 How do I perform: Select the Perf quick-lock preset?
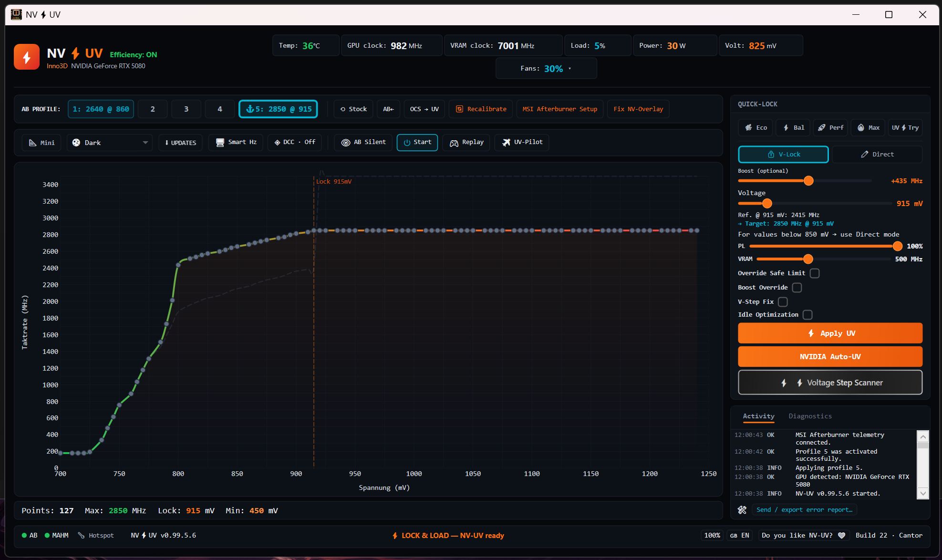pyautogui.click(x=831, y=128)
